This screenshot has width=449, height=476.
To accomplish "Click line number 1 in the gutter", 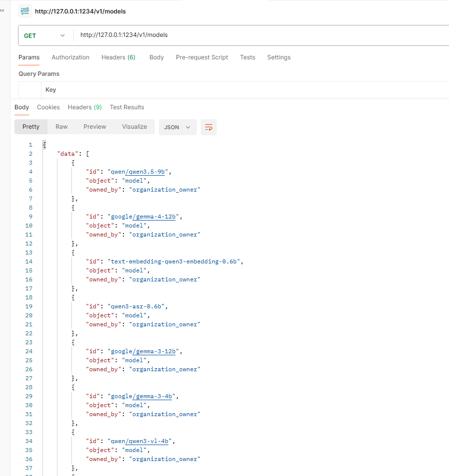I will coord(30,145).
